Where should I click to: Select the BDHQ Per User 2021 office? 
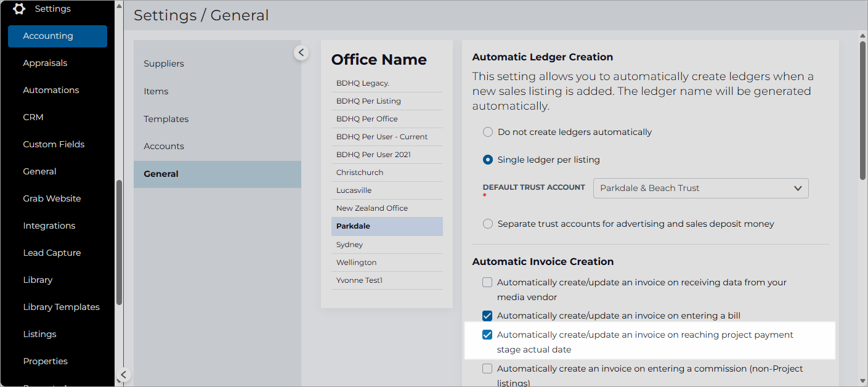coord(387,155)
